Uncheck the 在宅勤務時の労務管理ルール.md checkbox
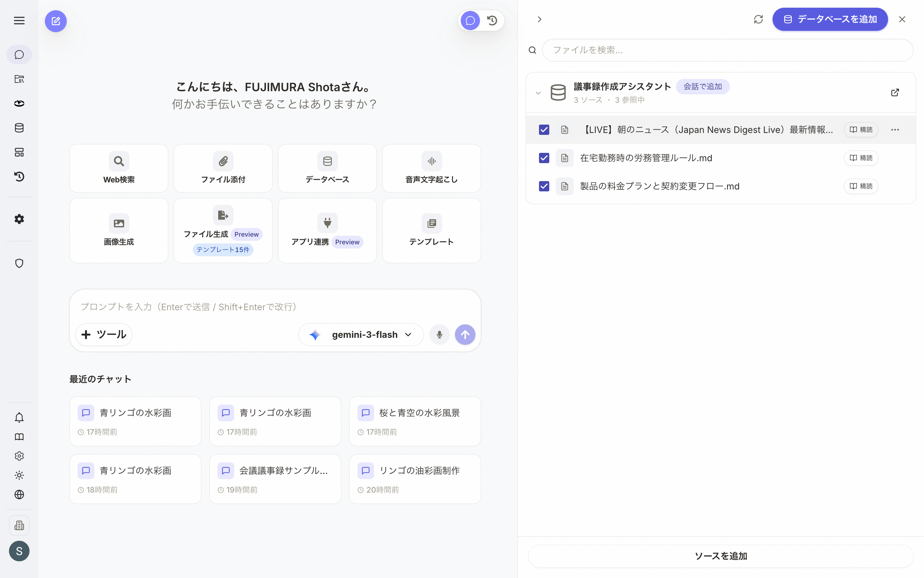This screenshot has width=924, height=578. (544, 158)
